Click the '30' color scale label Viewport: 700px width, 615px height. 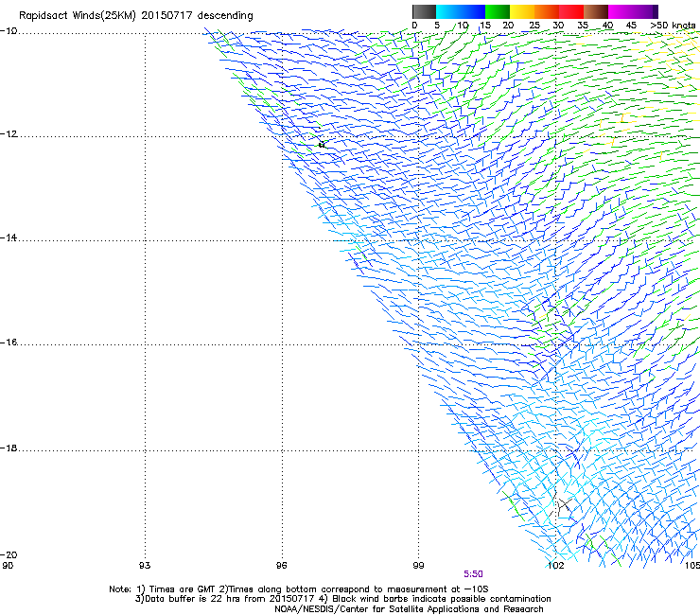tap(558, 26)
